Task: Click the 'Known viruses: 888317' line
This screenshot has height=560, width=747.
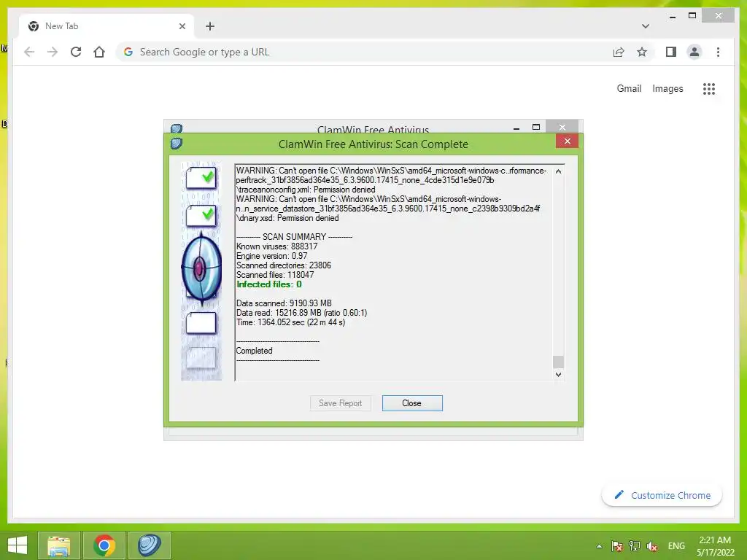Action: [276, 246]
